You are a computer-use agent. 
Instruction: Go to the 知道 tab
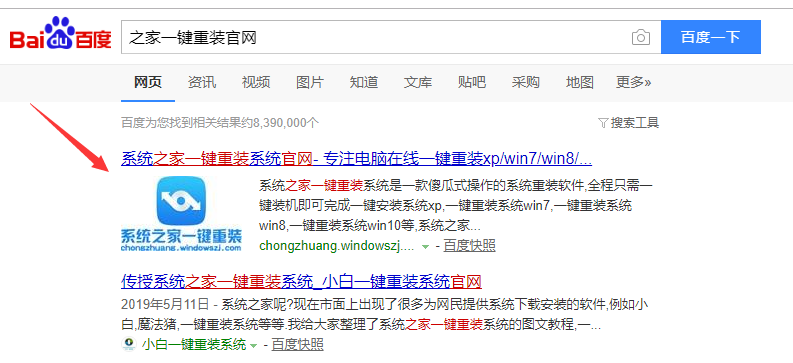(x=364, y=82)
